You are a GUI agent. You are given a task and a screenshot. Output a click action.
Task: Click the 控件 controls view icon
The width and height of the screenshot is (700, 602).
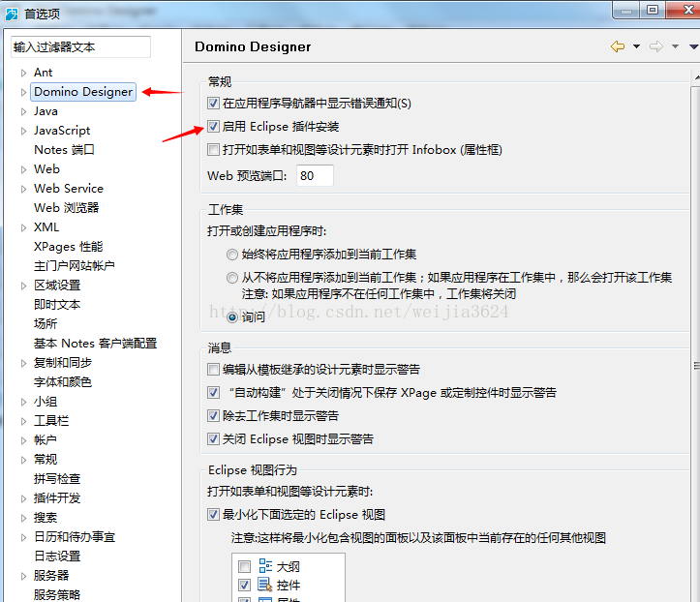click(x=265, y=585)
